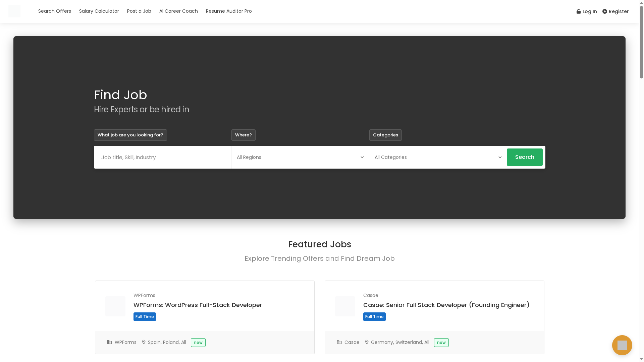Click the lock icon beside Log In
644x362 pixels.
pos(579,11)
